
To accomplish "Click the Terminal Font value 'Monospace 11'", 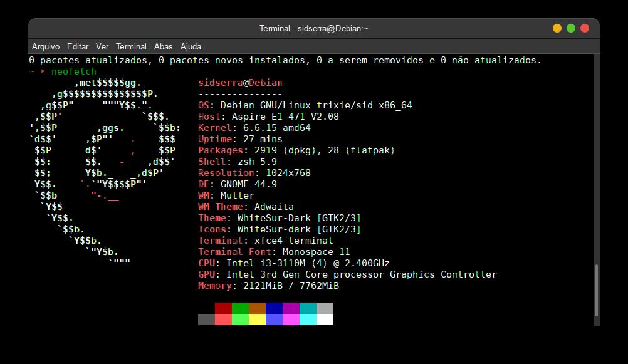I will pos(316,251).
